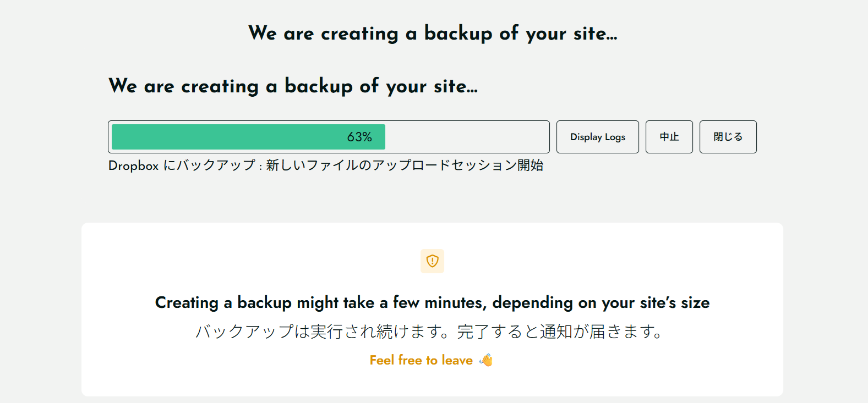Dismiss the screen with the 閉じる button
Viewport: 868px width, 403px height.
728,136
